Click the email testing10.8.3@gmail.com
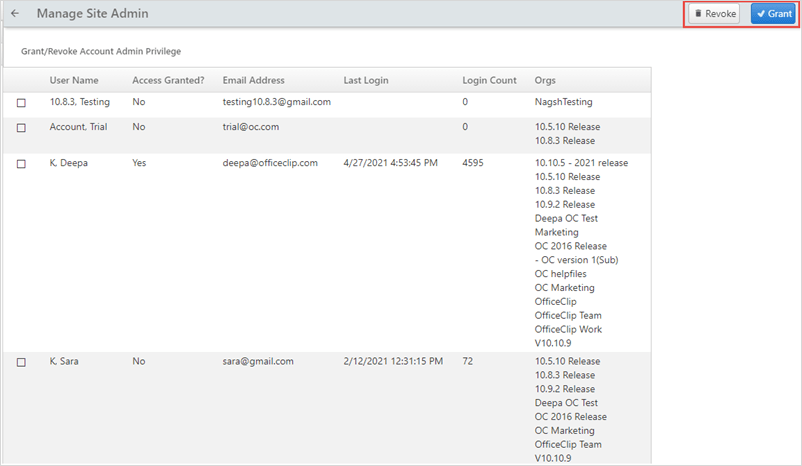This screenshot has height=466, width=802. [277, 102]
